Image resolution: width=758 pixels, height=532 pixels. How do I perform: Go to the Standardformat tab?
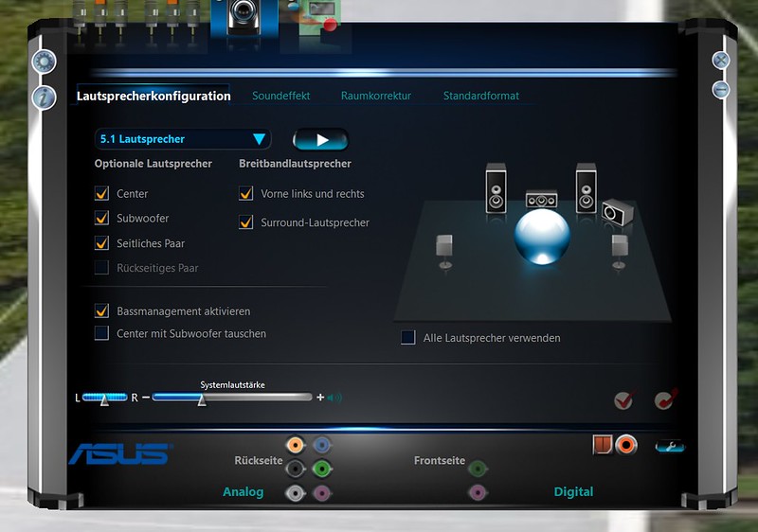pyautogui.click(x=481, y=96)
